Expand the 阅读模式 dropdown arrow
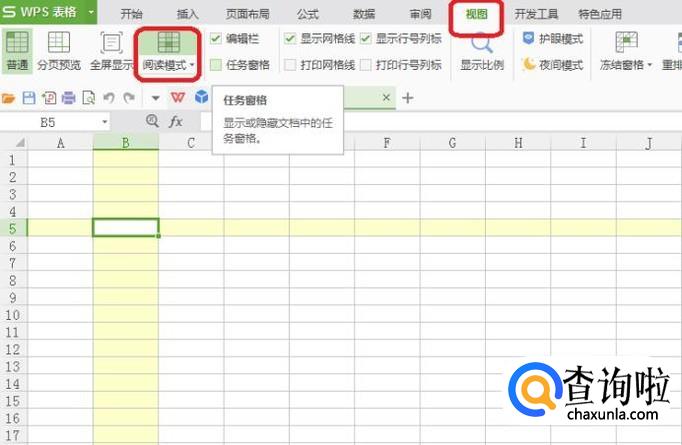 click(x=192, y=65)
